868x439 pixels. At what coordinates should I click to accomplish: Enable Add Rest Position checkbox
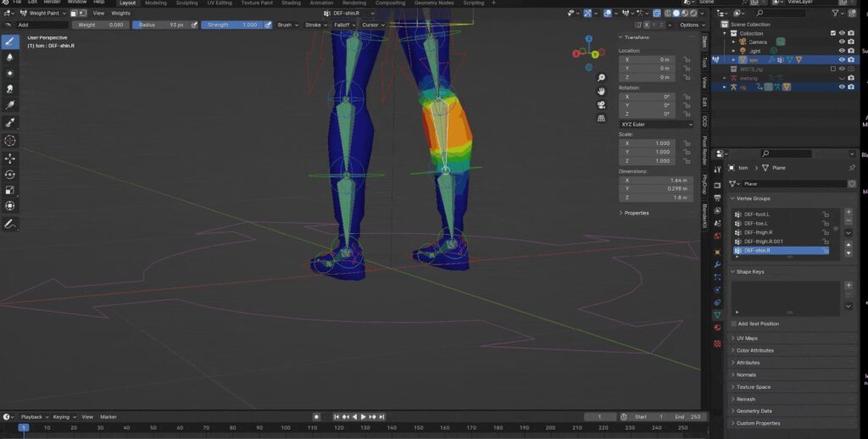pos(734,324)
